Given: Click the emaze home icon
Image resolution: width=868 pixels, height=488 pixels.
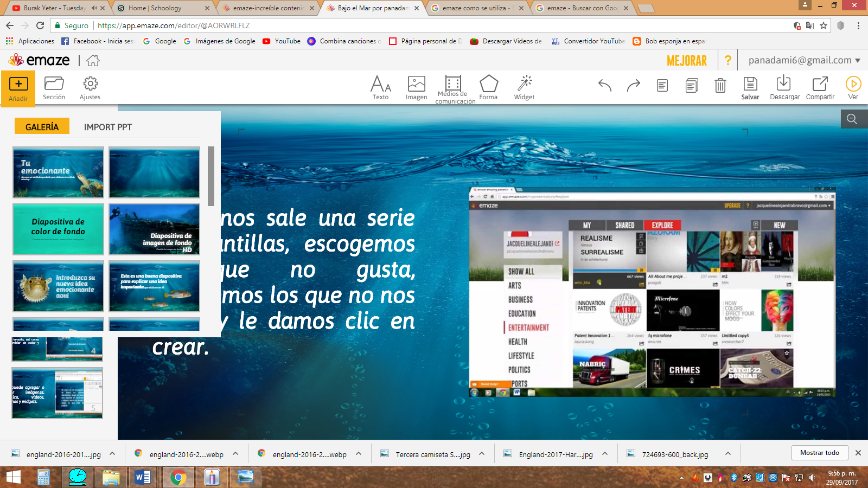Looking at the screenshot, I should point(93,60).
